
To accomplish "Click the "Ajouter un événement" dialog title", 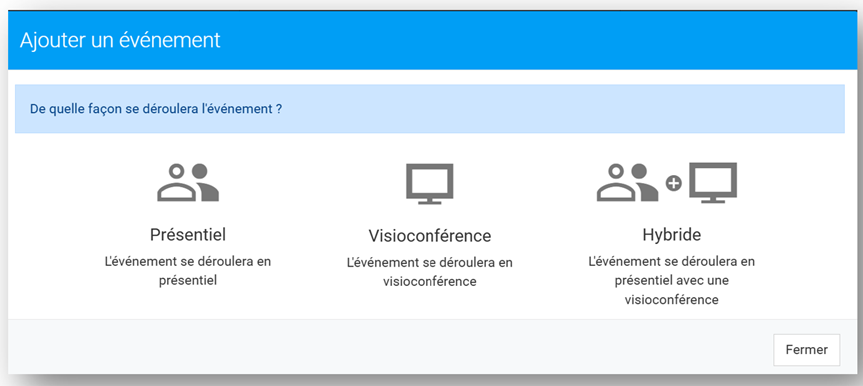I will pyautogui.click(x=120, y=41).
